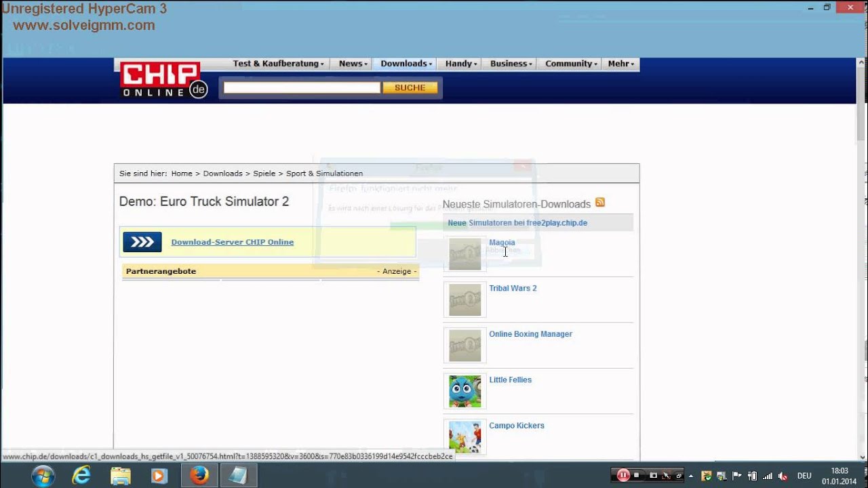868x488 pixels.
Task: Click the blue triple-arrow download icon
Action: click(x=142, y=242)
